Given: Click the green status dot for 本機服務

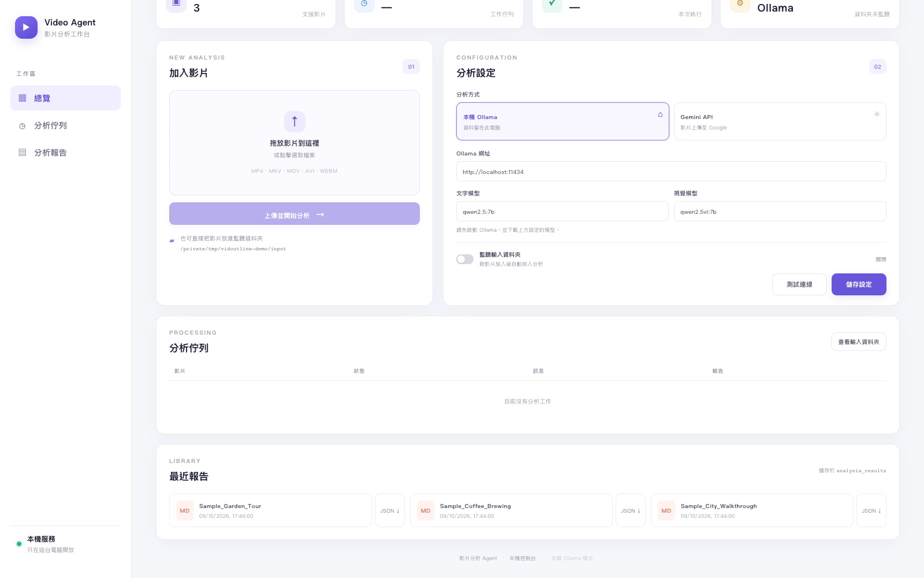Looking at the screenshot, I should (x=19, y=544).
